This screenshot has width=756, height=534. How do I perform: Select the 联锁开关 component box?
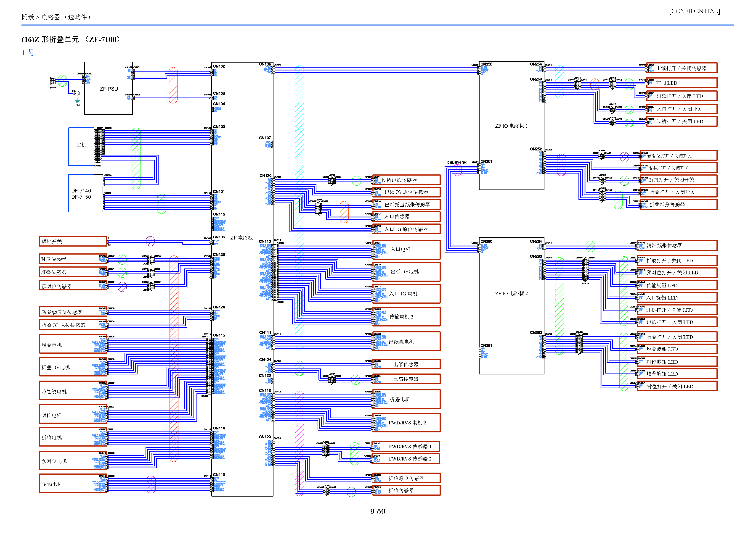pos(73,241)
